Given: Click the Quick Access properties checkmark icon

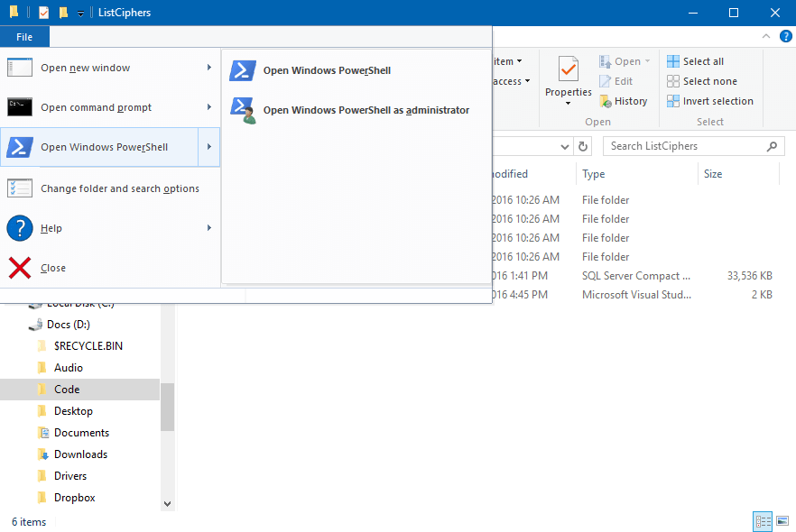Looking at the screenshot, I should (x=44, y=12).
